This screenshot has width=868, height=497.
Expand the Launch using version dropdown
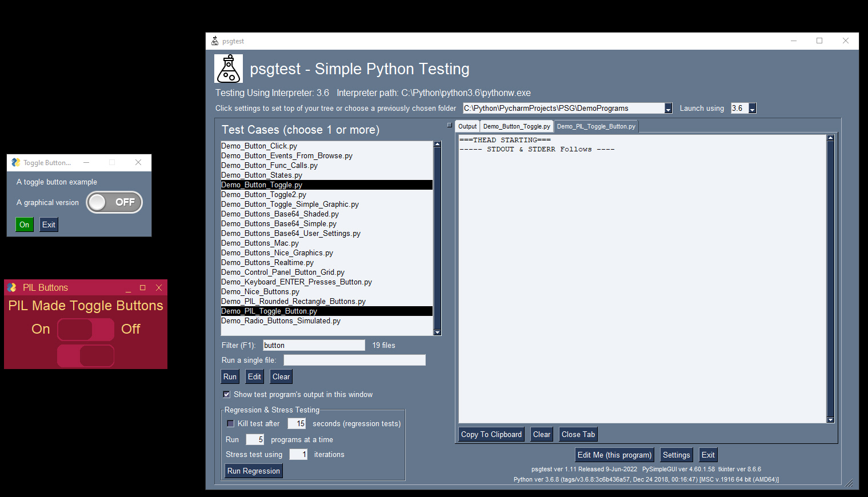pos(752,109)
